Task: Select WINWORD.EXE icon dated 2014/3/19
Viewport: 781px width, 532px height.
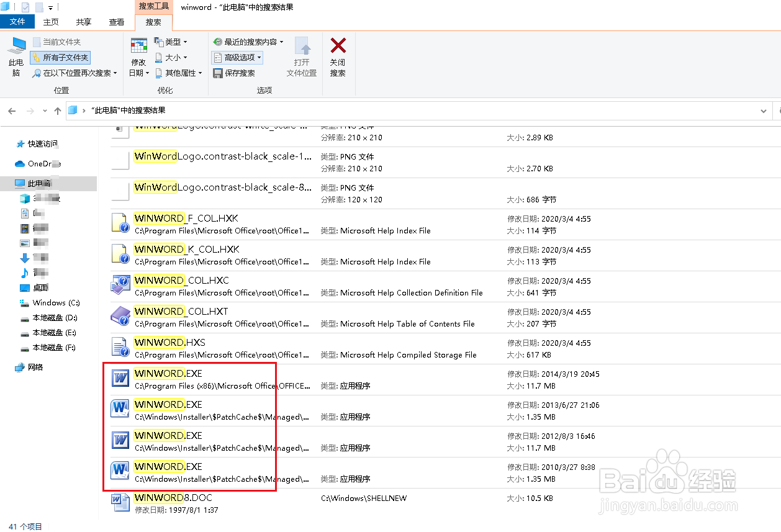Action: pos(119,378)
